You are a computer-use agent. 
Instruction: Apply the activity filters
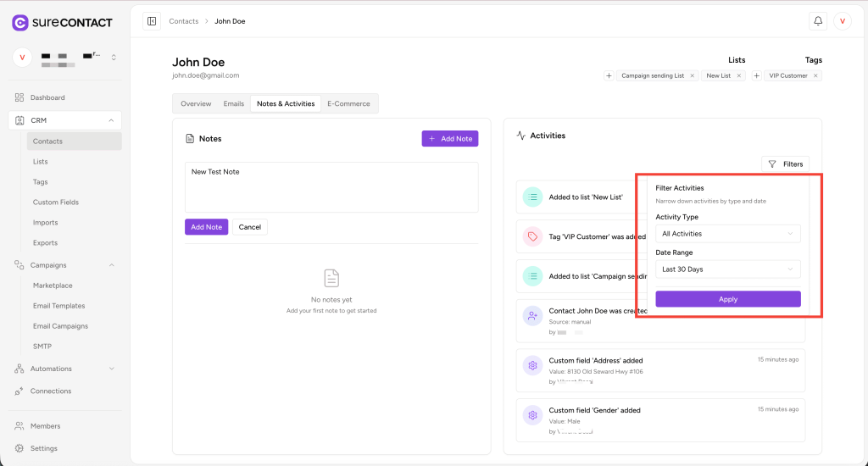[x=727, y=299]
